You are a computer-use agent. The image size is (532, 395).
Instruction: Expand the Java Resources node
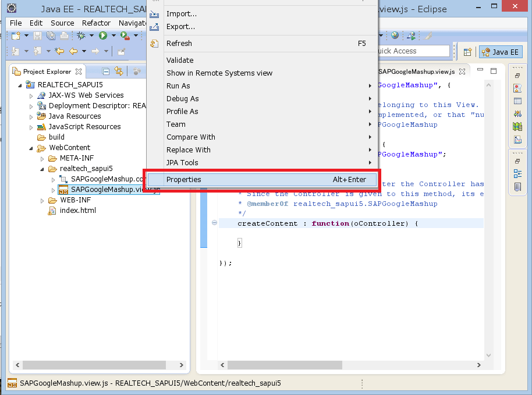pyautogui.click(x=31, y=117)
